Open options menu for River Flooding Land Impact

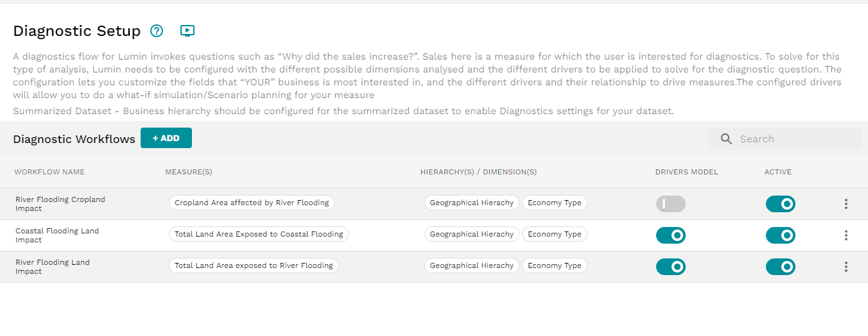(846, 267)
